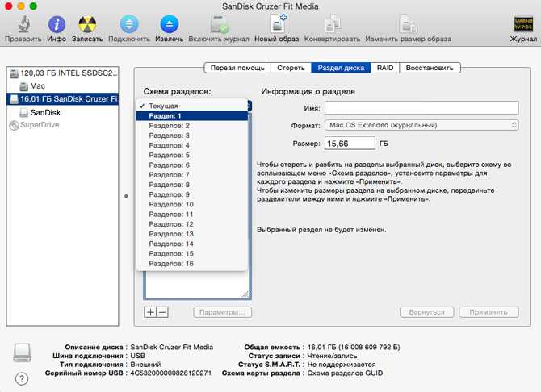Screen dimensions: 541x392
Task: Select SuperDrive in the sidebar
Action: click(63, 125)
